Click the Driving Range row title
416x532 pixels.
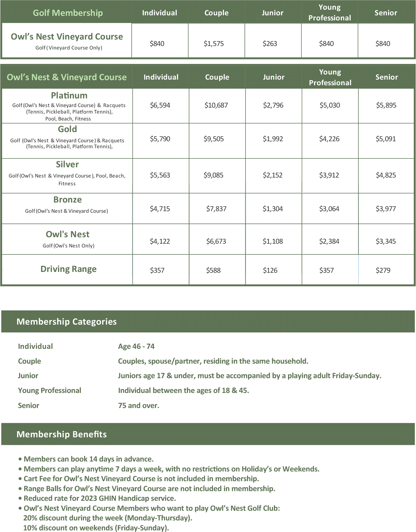pos(68,269)
